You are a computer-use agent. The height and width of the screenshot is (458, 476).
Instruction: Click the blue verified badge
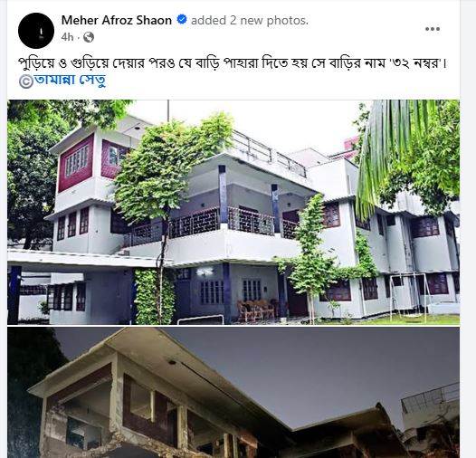point(182,20)
